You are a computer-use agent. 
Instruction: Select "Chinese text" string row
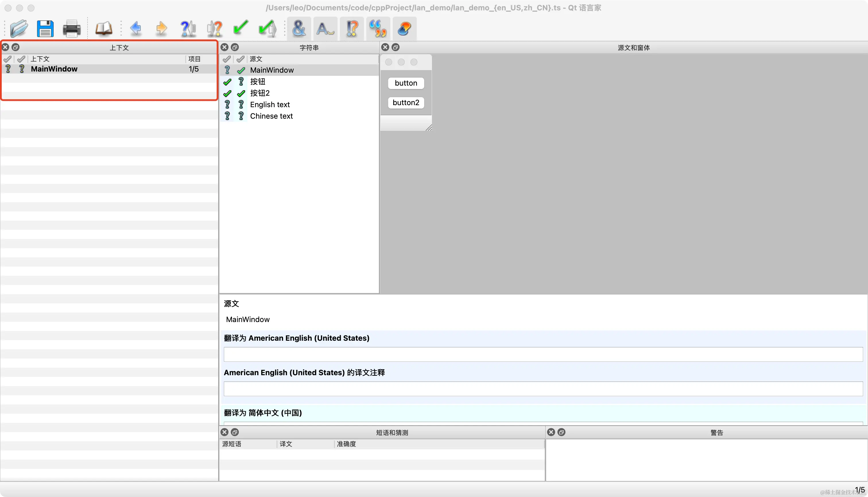pos(271,116)
